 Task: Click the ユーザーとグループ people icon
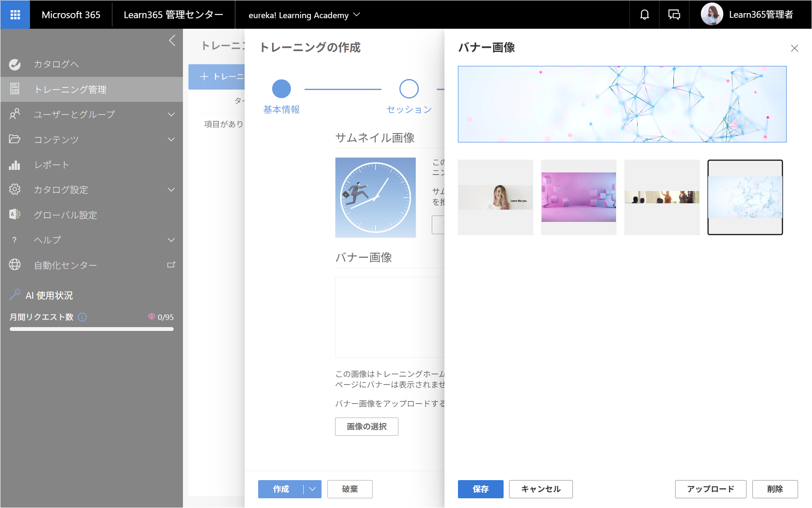(x=15, y=114)
